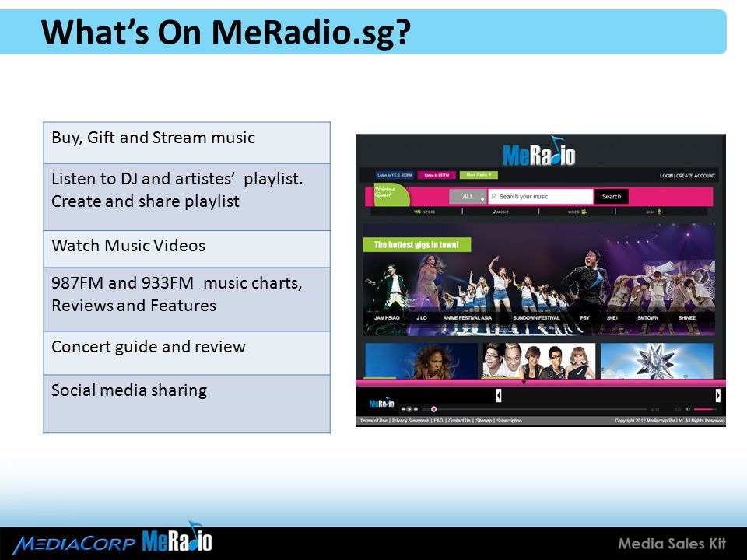
Task: Click the shopping cart icon next to STORE
Action: [x=417, y=212]
